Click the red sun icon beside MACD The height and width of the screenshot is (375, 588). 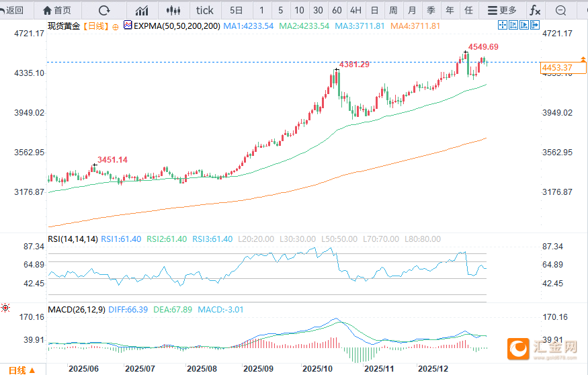tap(6, 308)
